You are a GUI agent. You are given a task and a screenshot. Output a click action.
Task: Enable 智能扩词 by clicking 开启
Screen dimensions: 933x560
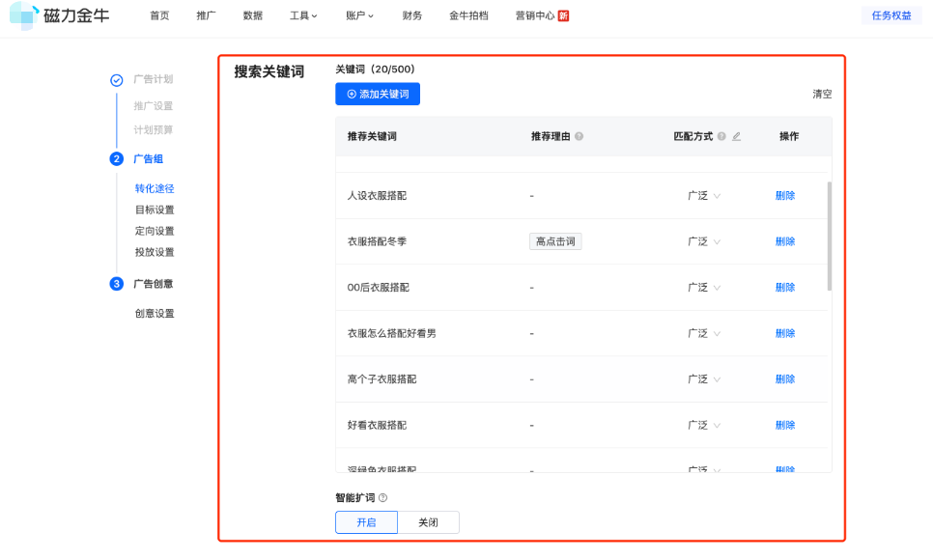pyautogui.click(x=366, y=521)
